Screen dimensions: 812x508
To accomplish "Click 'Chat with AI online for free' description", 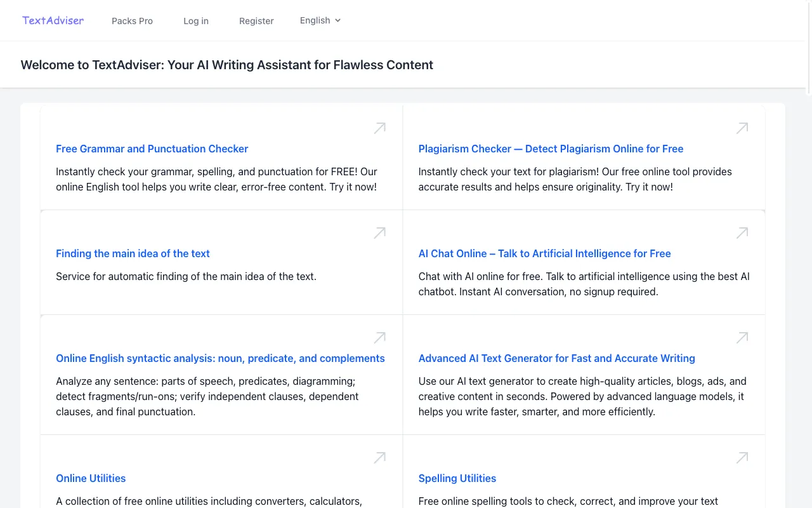I will click(584, 284).
